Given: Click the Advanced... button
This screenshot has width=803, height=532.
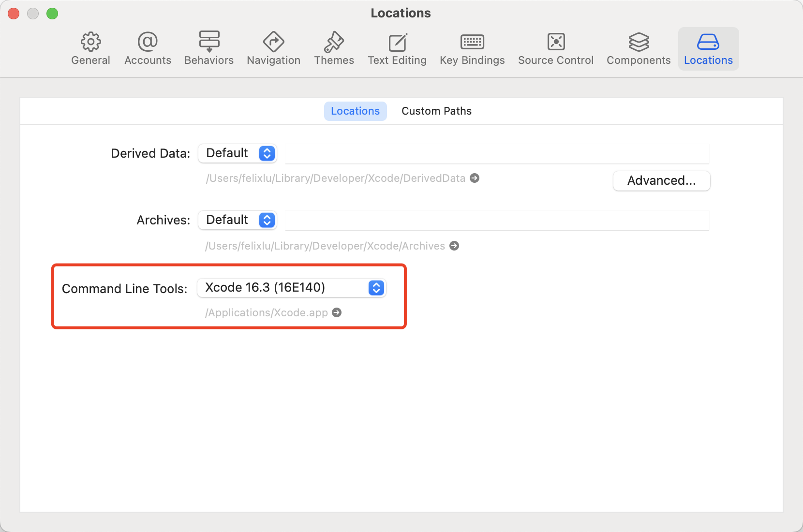Looking at the screenshot, I should click(661, 181).
